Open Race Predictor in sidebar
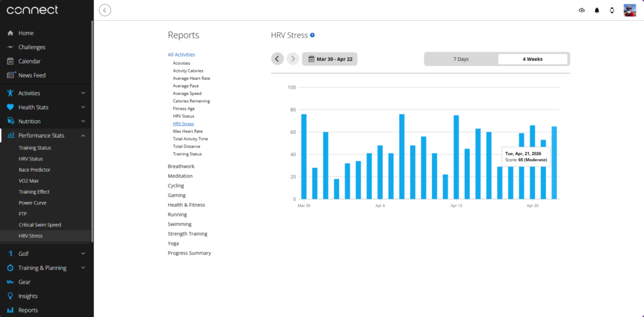Viewport: 644px width, 317px height. click(x=35, y=170)
